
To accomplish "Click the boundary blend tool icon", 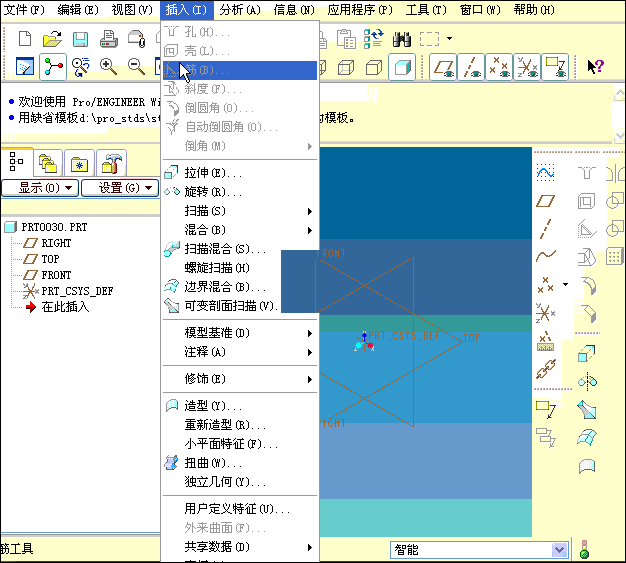I will [x=587, y=438].
